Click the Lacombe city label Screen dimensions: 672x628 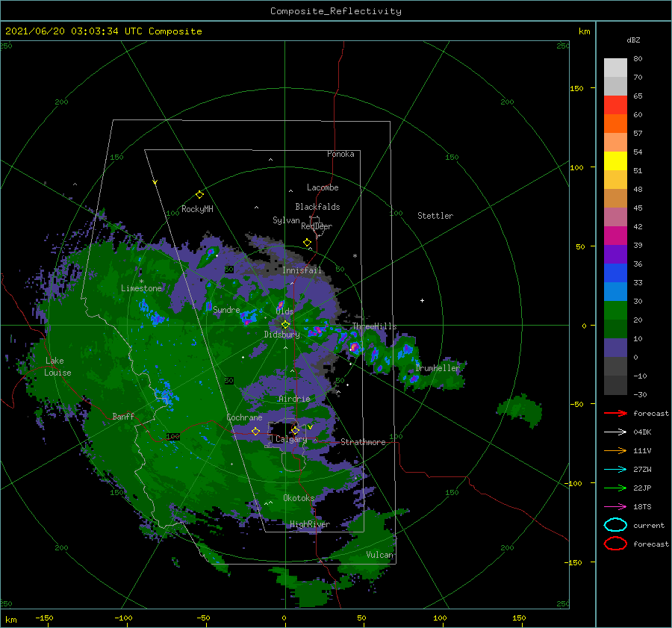pos(323,187)
